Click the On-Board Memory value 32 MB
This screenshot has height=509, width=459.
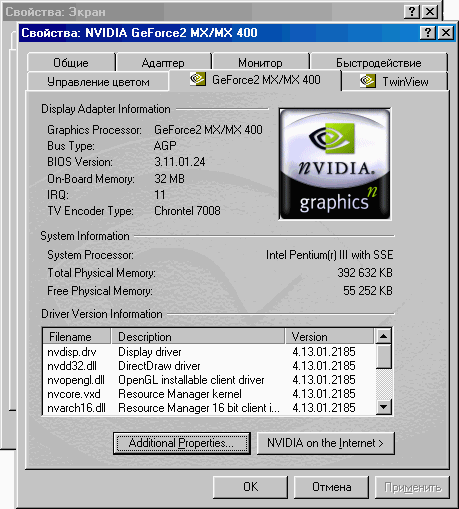169,179
